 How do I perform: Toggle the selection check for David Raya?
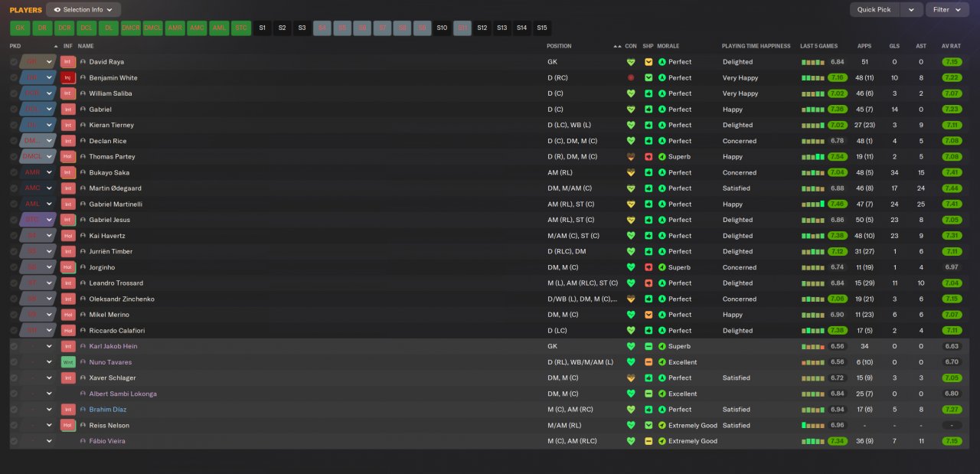click(14, 62)
